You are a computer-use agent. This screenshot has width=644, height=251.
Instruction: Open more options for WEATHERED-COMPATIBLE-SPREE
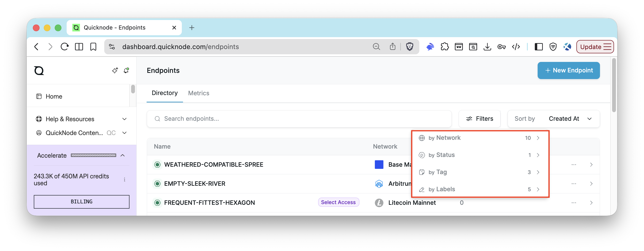pyautogui.click(x=574, y=164)
